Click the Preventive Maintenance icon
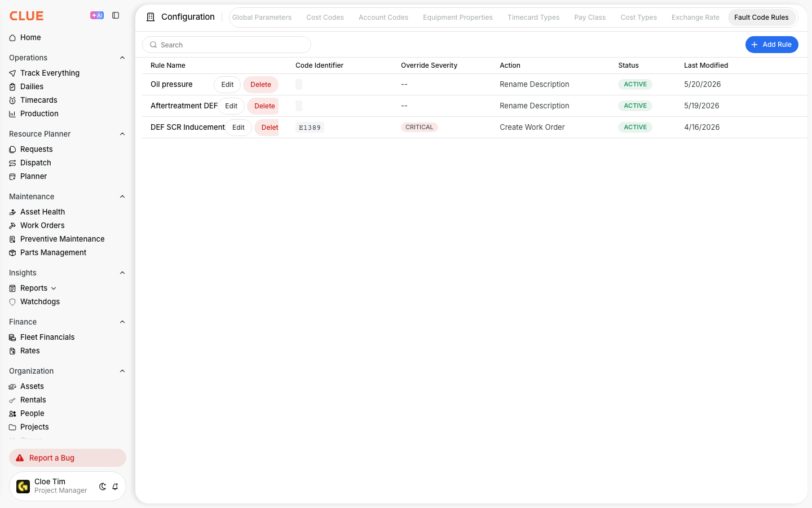This screenshot has width=812, height=508. coord(12,239)
